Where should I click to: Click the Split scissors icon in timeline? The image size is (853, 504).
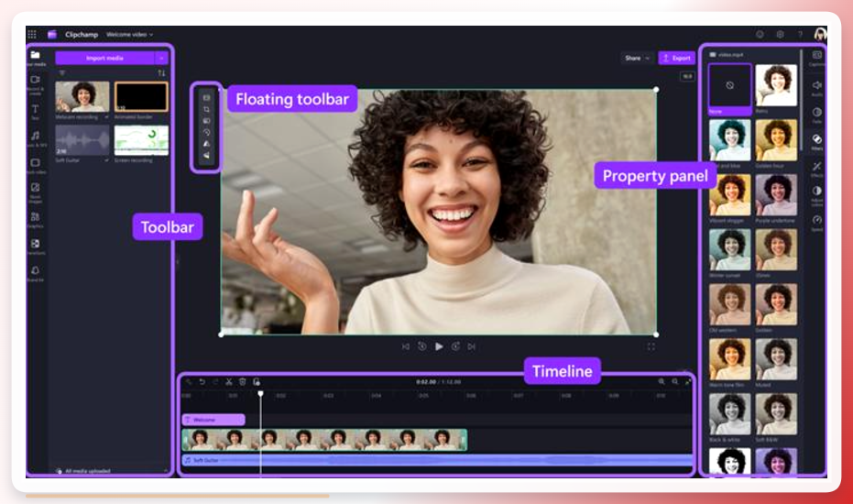229,381
